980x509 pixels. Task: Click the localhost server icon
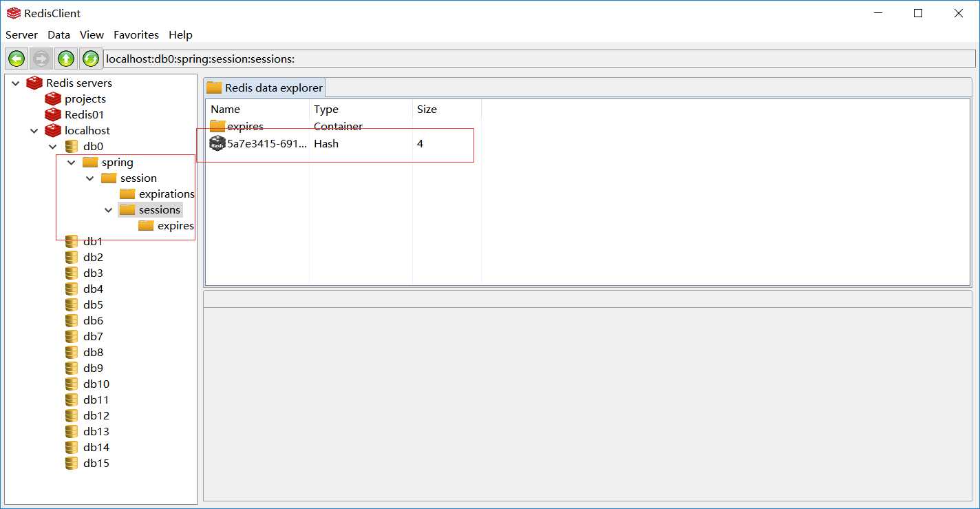53,130
